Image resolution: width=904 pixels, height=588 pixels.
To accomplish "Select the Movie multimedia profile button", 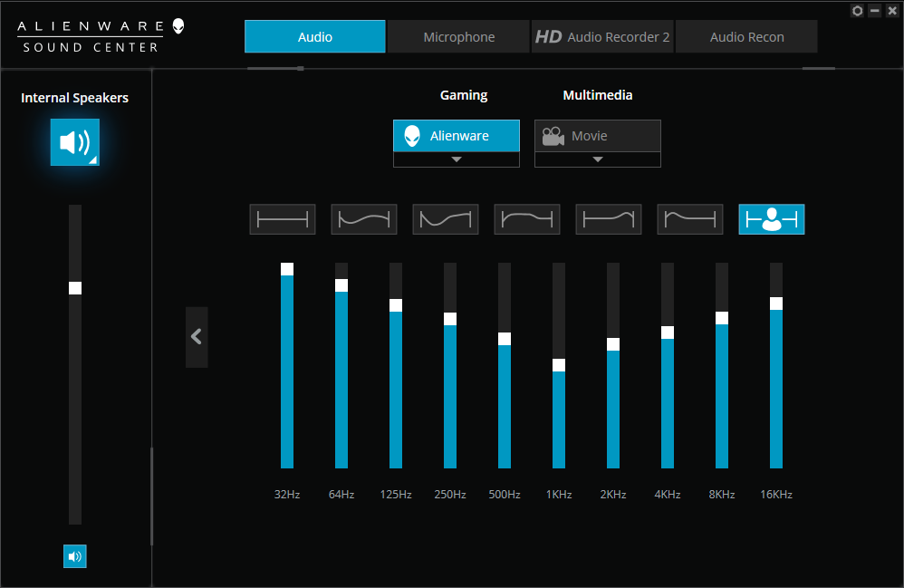I will 597,136.
